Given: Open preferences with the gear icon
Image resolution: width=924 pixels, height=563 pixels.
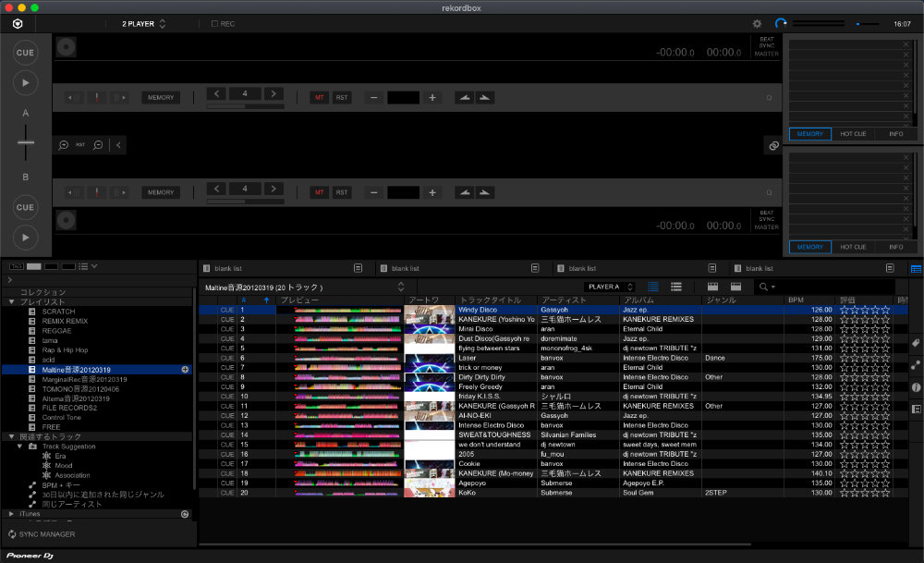Looking at the screenshot, I should [x=758, y=24].
